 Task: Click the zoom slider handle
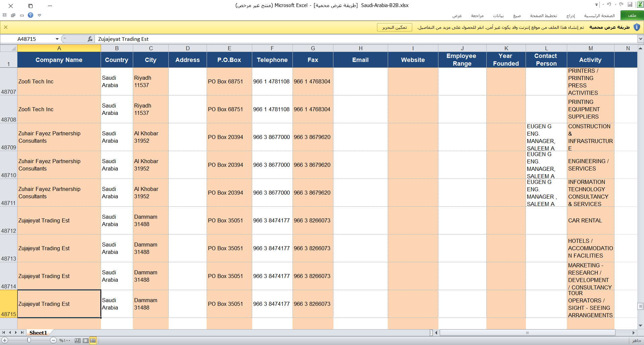pyautogui.click(x=29, y=340)
